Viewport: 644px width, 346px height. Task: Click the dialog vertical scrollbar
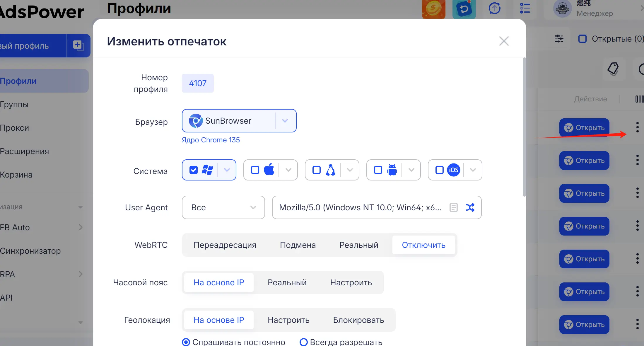[x=524, y=127]
